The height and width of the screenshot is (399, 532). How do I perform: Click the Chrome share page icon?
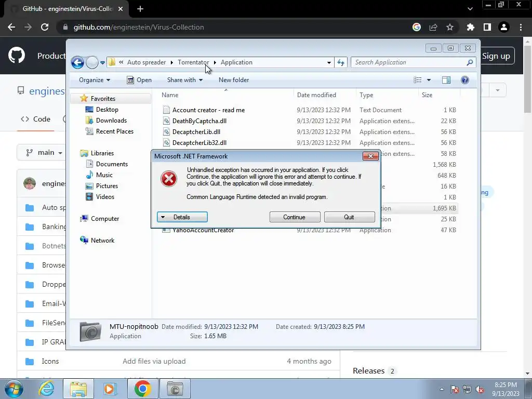pyautogui.click(x=433, y=27)
